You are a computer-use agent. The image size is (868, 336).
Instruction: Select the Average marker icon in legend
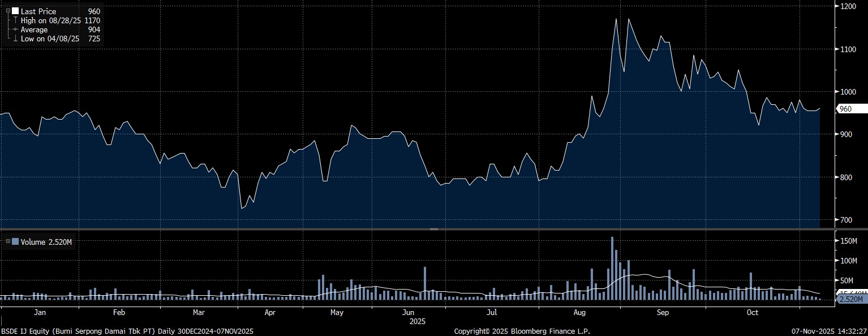[15, 29]
